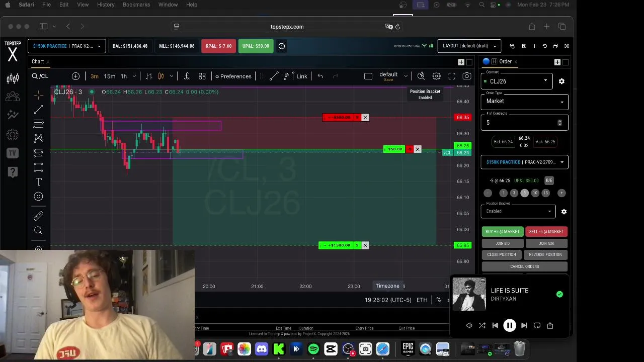Open the candlestick chart sidebar icon

click(x=13, y=78)
